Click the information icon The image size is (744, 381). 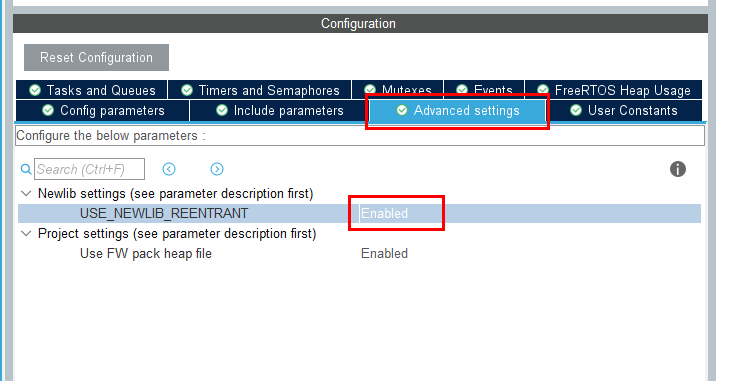coord(678,169)
